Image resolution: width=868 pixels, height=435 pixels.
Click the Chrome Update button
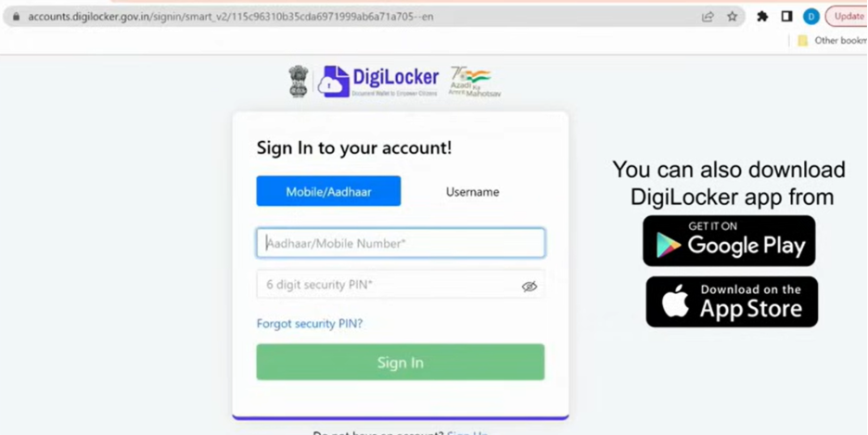pos(847,17)
